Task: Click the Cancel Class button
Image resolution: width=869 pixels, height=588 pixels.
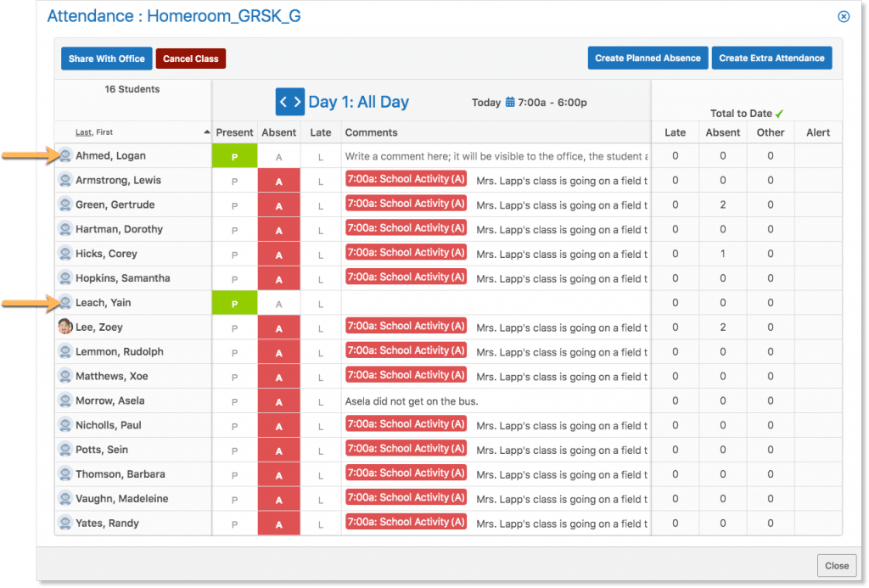Action: (190, 59)
